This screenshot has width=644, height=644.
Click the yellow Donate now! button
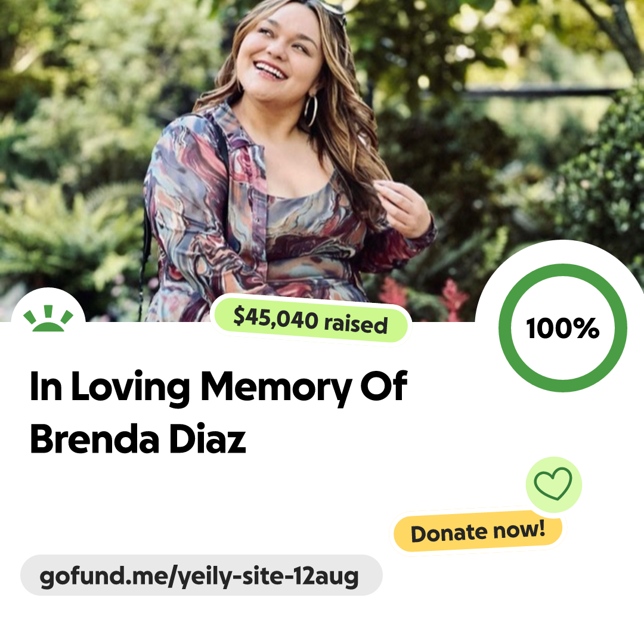(478, 531)
